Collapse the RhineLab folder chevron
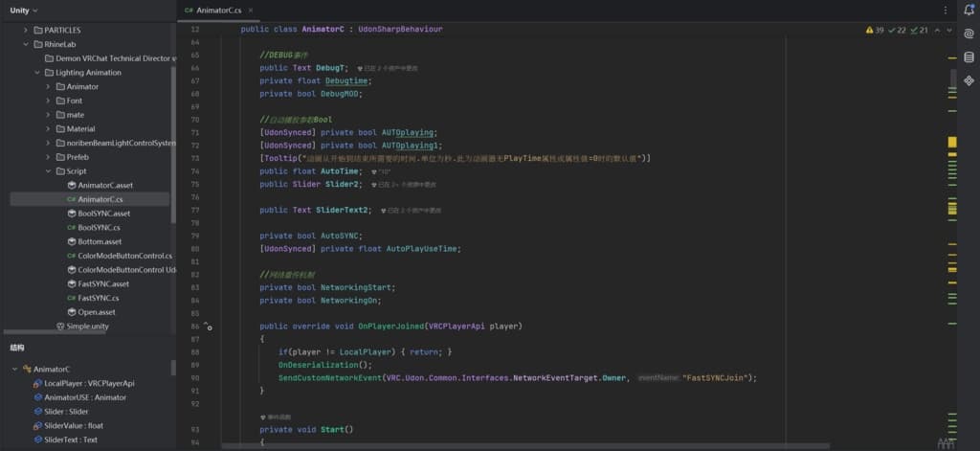The width and height of the screenshot is (980, 451). coord(26,44)
